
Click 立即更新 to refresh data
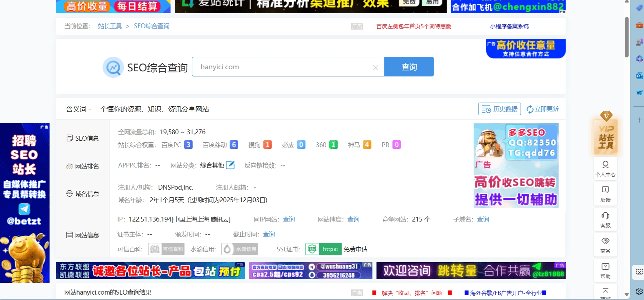542,109
